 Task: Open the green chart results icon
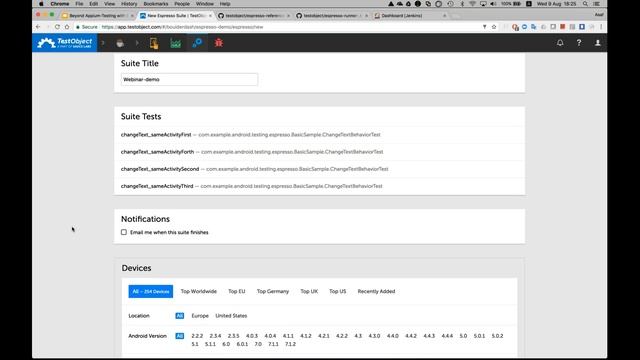(176, 43)
